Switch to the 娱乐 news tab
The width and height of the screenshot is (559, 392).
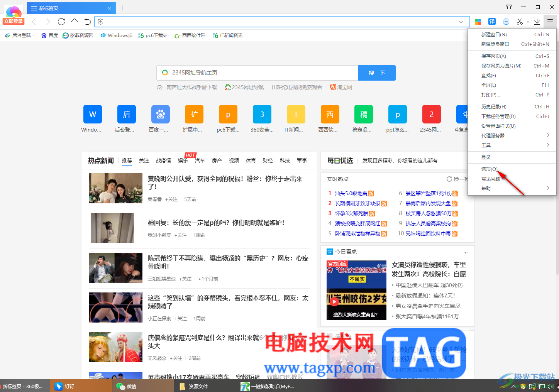(183, 161)
